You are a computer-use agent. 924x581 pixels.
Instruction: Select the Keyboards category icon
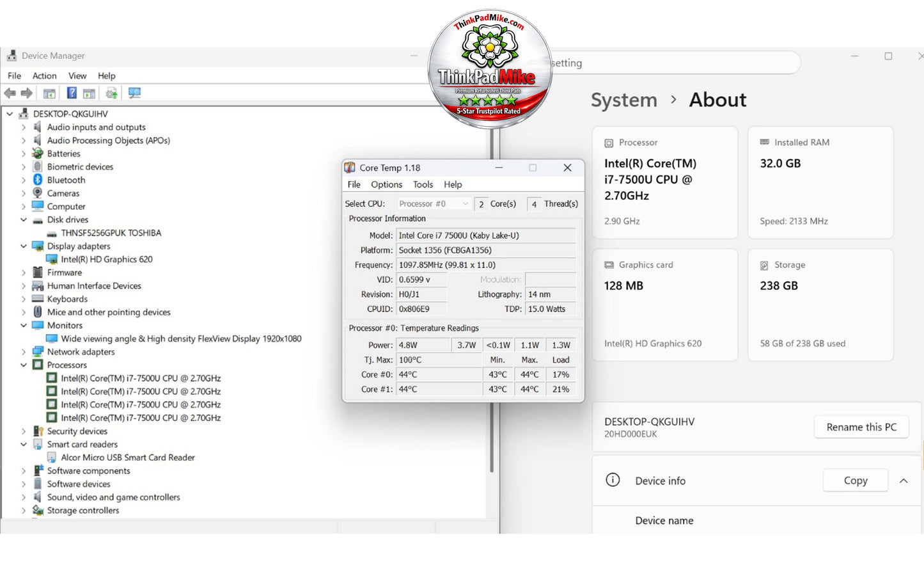click(x=38, y=299)
